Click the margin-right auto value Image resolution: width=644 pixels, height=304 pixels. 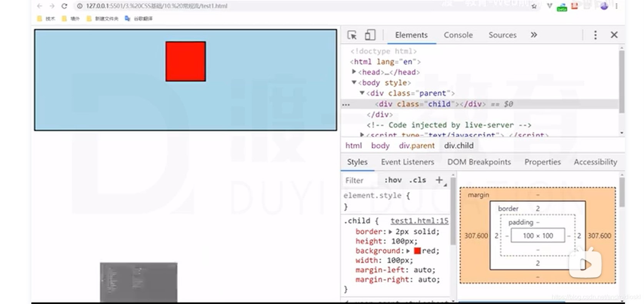429,280
